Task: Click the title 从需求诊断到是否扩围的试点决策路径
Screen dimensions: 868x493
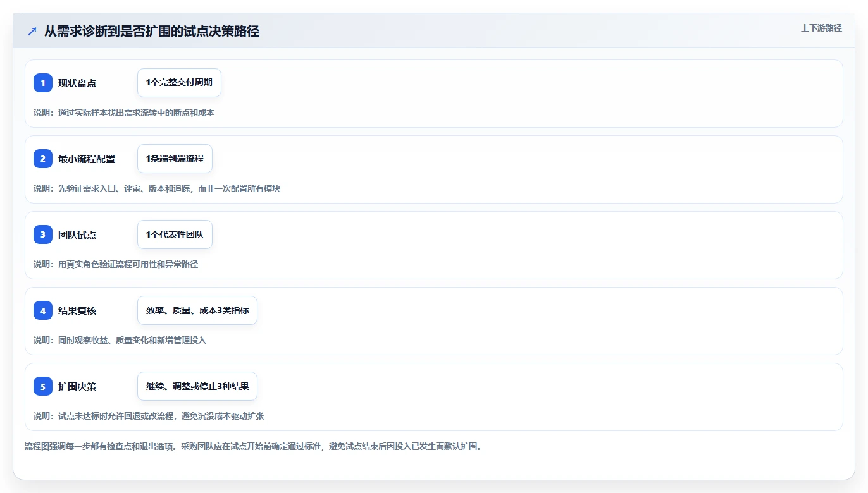Action: (152, 32)
